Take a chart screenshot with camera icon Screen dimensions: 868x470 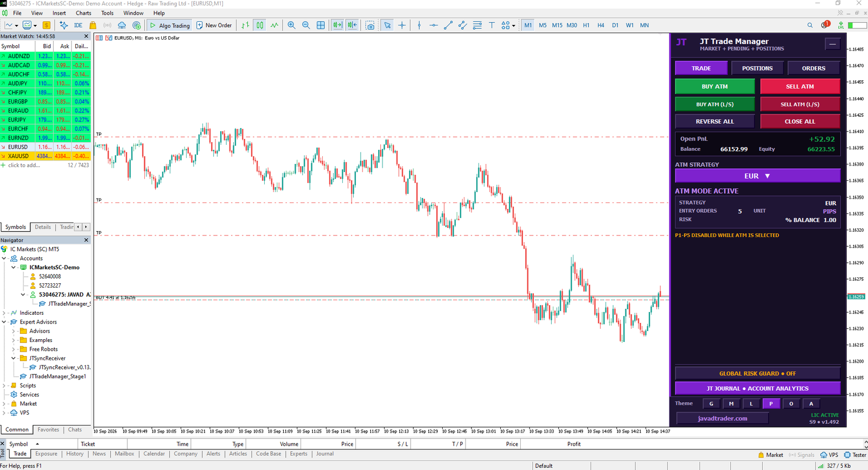(370, 25)
